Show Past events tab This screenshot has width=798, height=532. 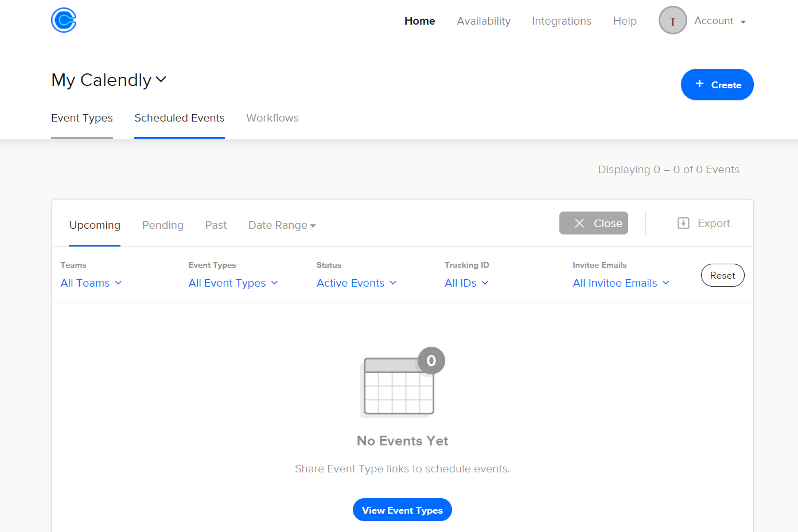[x=216, y=225]
